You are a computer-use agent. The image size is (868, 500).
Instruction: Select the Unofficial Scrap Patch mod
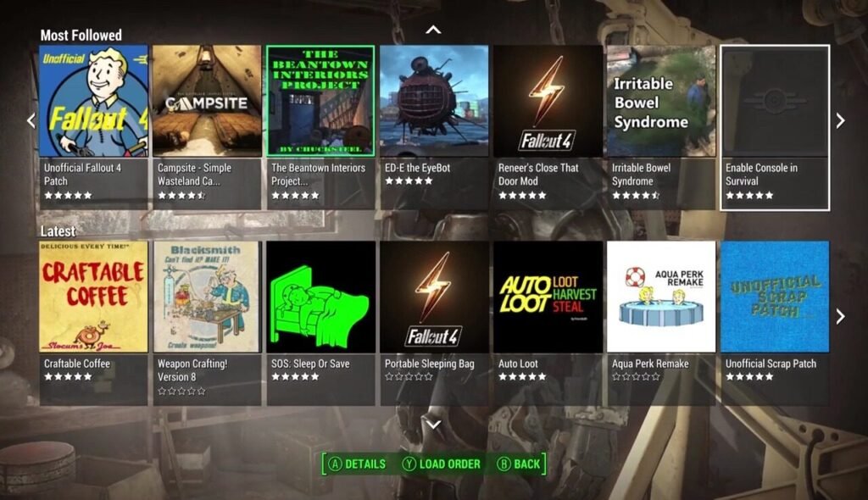pos(775,323)
